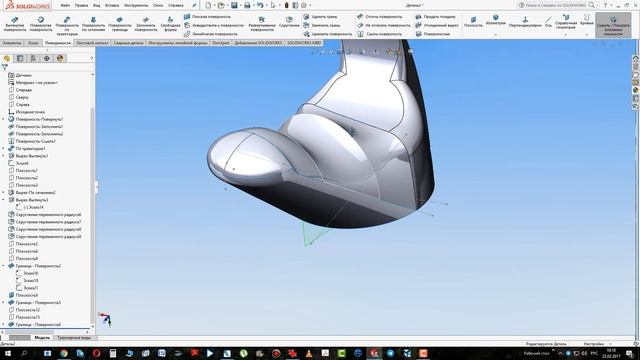640x360 pixels.
Task: Open the Вставка menu
Action: tap(112, 5)
